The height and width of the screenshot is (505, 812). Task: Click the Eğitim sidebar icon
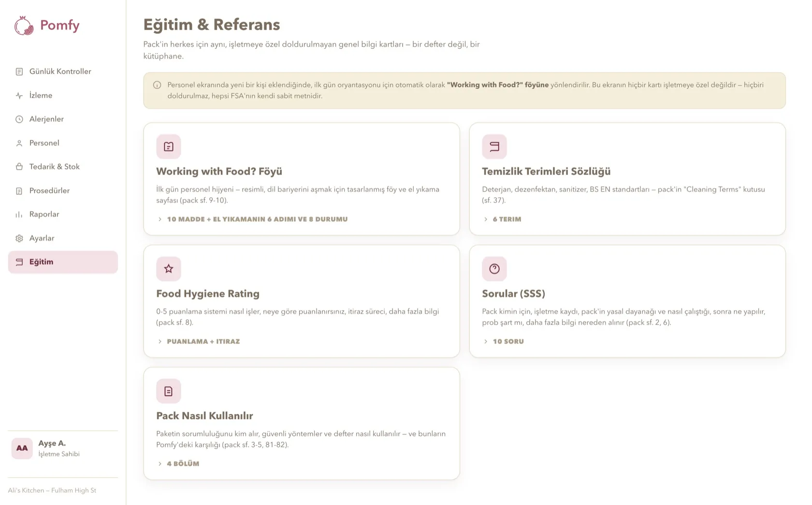(19, 262)
